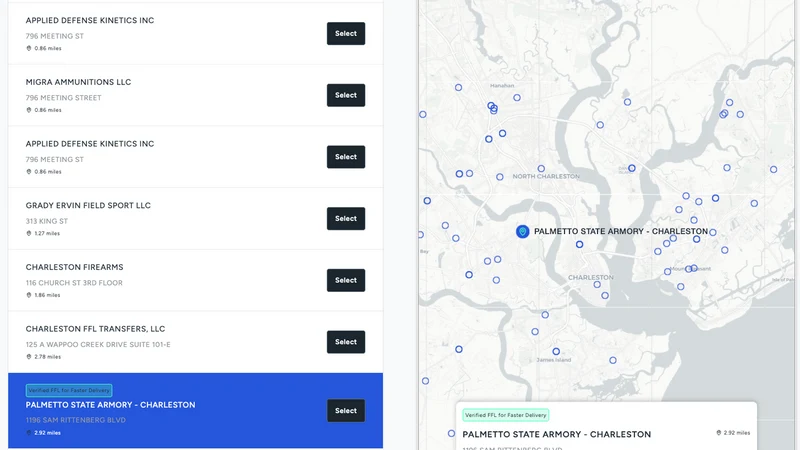Click the CHARLESTON FFL TRANSFERS, LLC name

pyautogui.click(x=95, y=329)
